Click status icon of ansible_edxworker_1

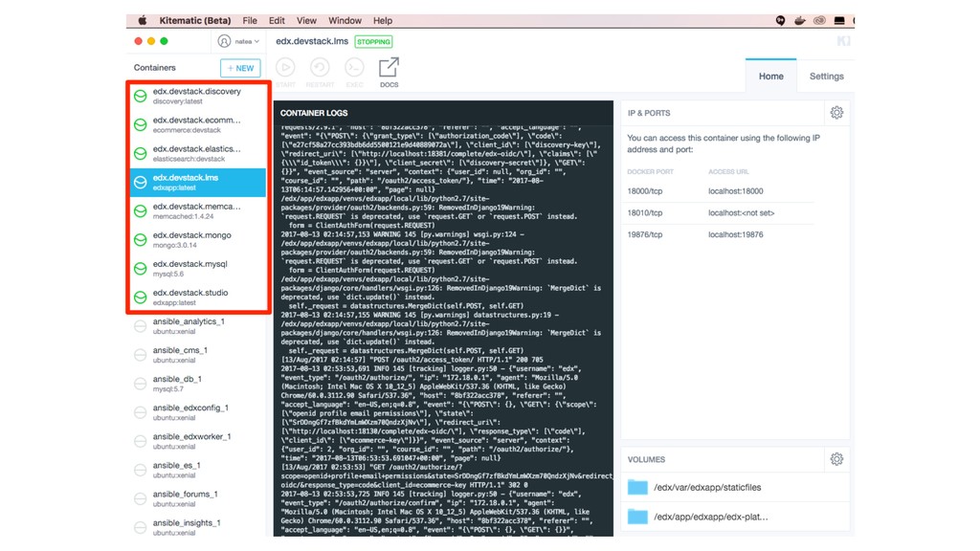[x=141, y=441]
